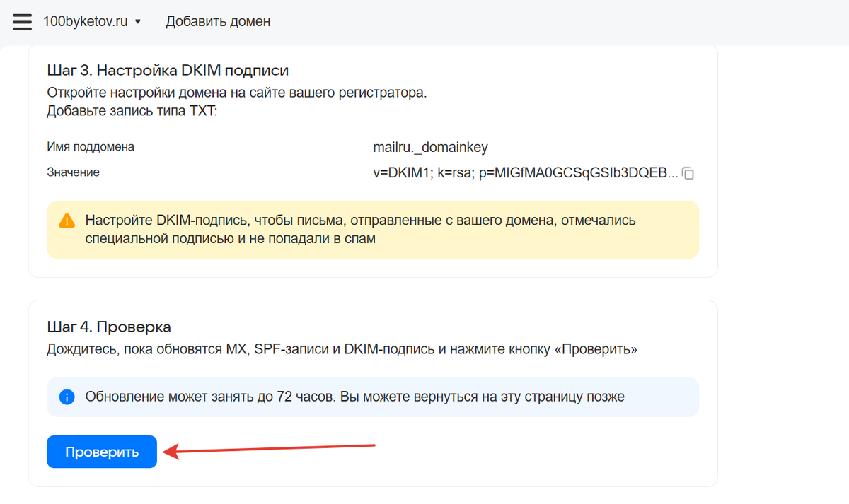Image resolution: width=849 pixels, height=504 pixels.
Task: Click the yellow DKIM spam warning banner
Action: pyautogui.click(x=373, y=229)
